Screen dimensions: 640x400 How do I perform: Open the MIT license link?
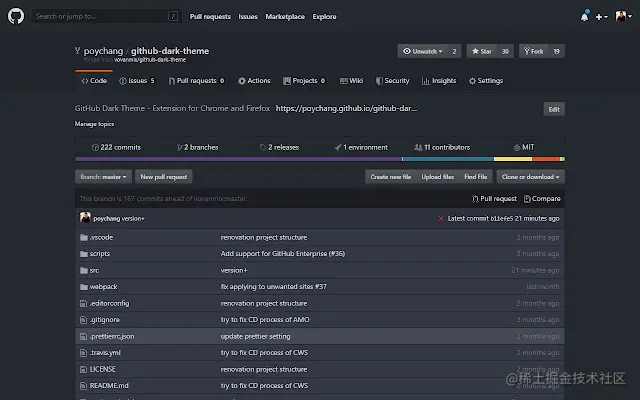tap(524, 147)
